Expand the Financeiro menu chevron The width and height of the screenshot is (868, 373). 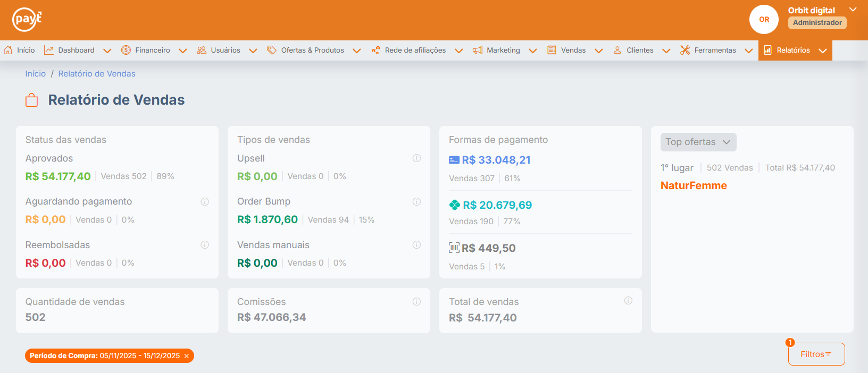(x=183, y=50)
